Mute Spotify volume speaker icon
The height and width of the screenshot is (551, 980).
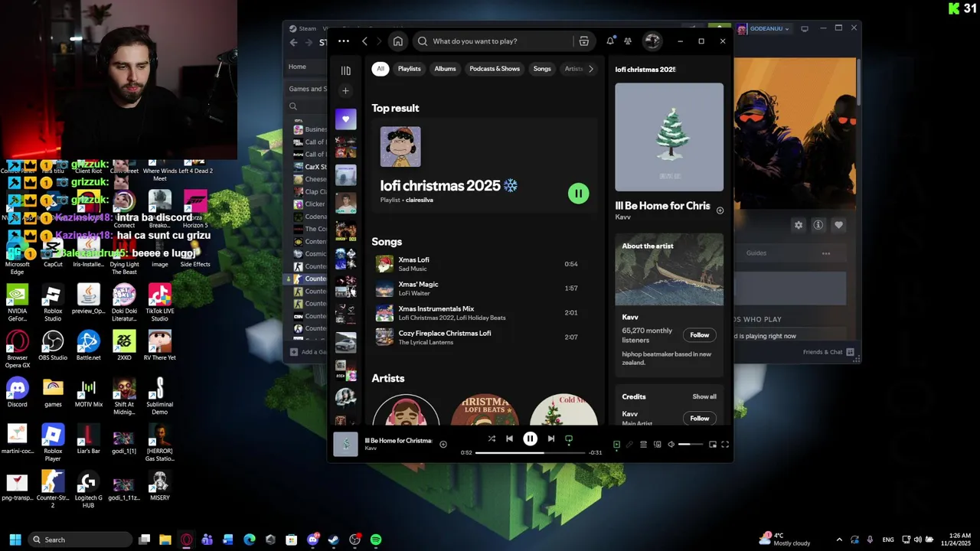[x=671, y=445]
